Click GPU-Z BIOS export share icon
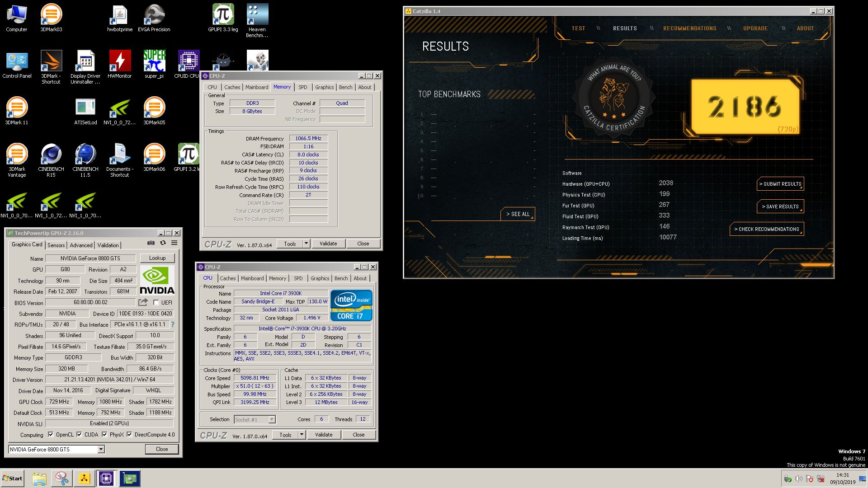 143,302
